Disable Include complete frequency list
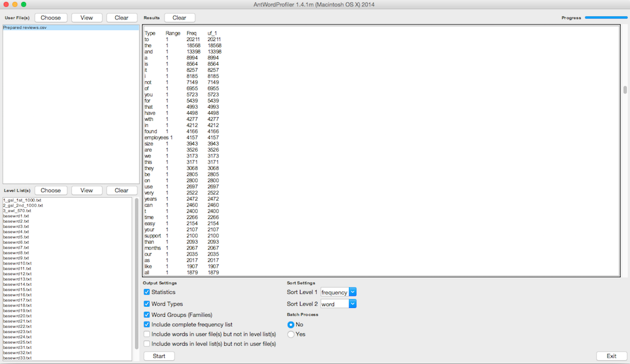The height and width of the screenshot is (364, 630). (147, 324)
